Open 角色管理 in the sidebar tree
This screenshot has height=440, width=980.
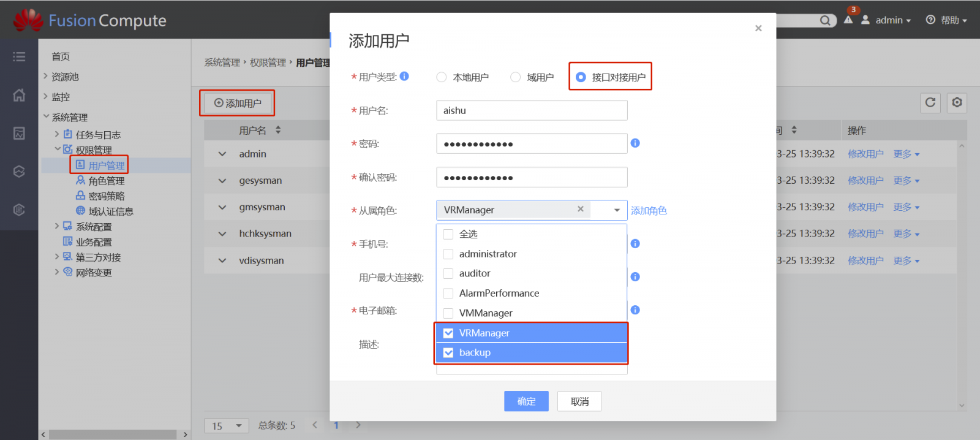tap(106, 181)
